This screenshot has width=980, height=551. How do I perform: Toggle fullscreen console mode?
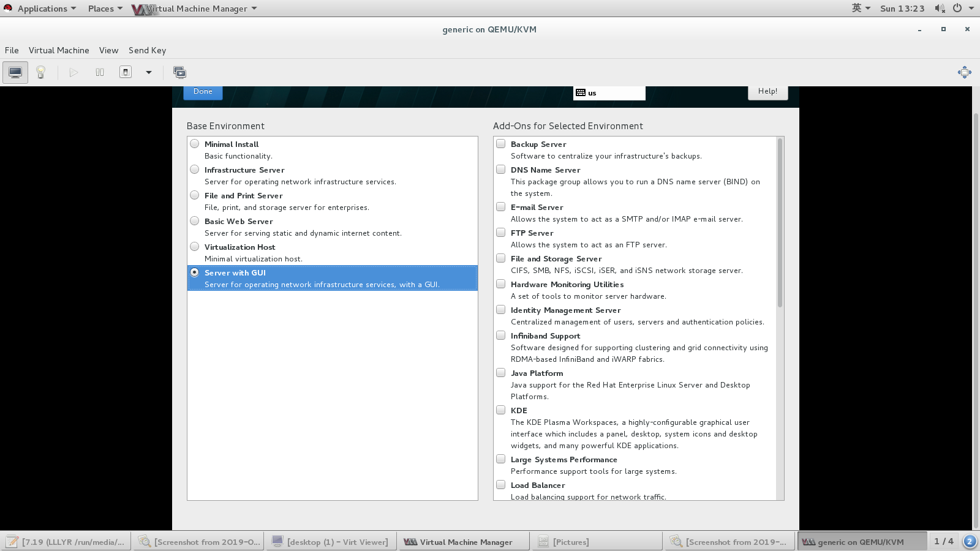(965, 72)
